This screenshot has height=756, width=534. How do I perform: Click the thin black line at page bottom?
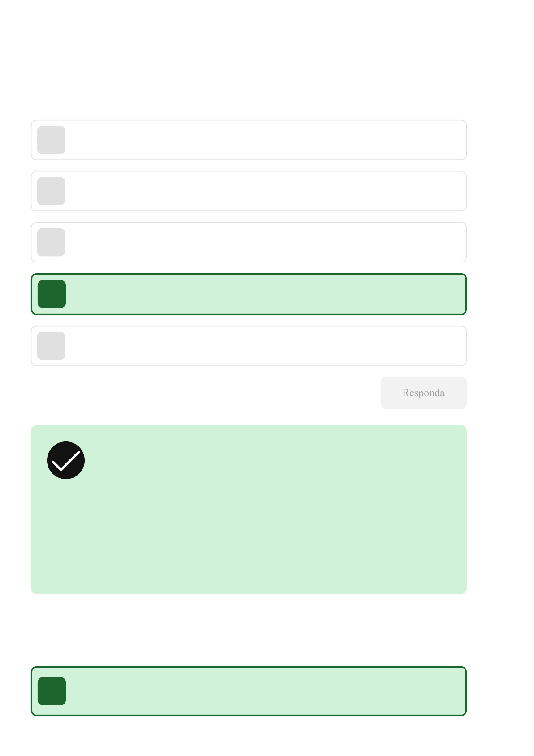tap(135, 755)
